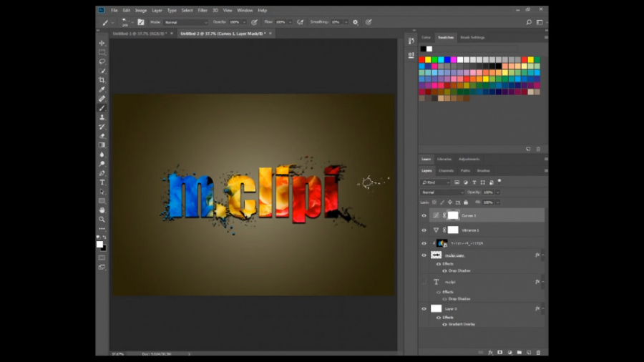
Task: Select the Horizontal Type tool
Action: pyautogui.click(x=102, y=182)
